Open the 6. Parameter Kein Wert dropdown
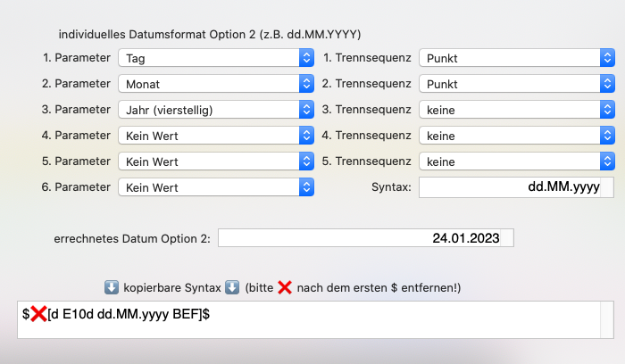The image size is (625, 364). click(216, 187)
